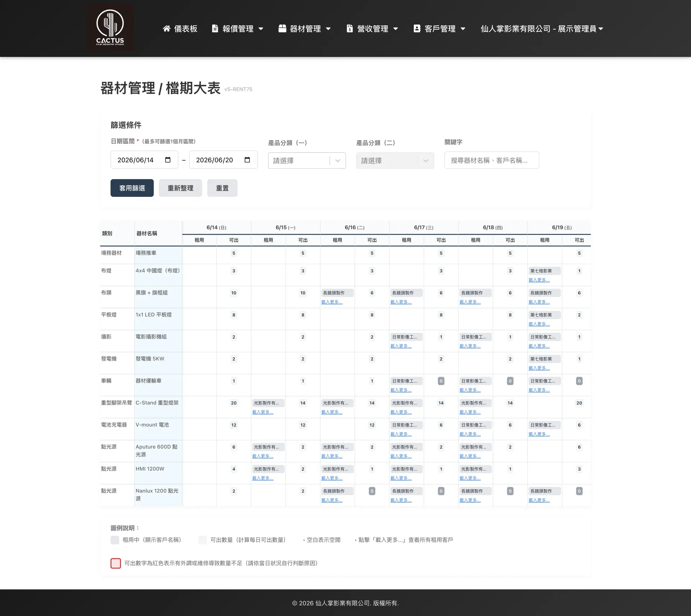Open the 儀表板 dashboard menu item
Image resolution: width=691 pixels, height=616 pixels.
coord(180,28)
